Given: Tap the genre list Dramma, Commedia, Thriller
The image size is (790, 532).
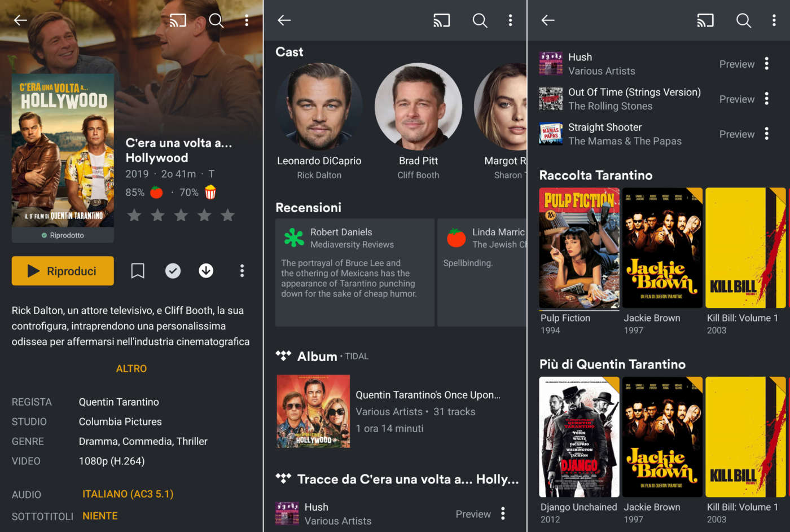Looking at the screenshot, I should (x=143, y=441).
